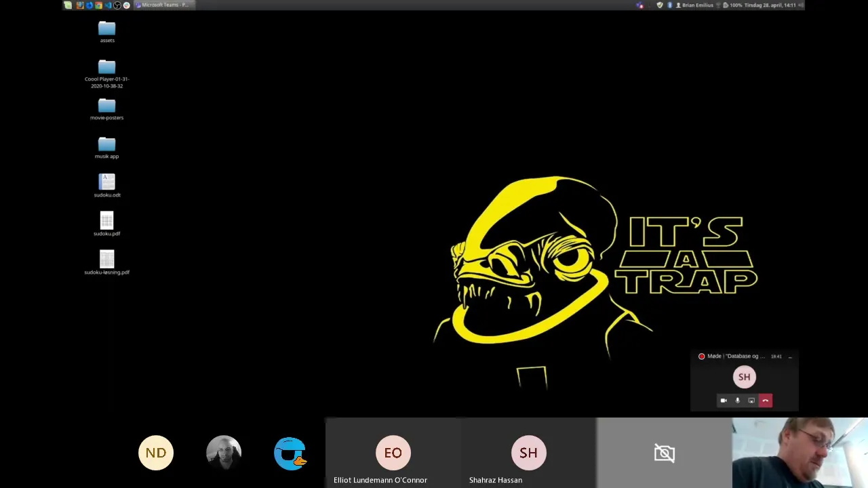The height and width of the screenshot is (488, 868).
Task: Open Brian Emilius user menu
Action: click(x=695, y=5)
